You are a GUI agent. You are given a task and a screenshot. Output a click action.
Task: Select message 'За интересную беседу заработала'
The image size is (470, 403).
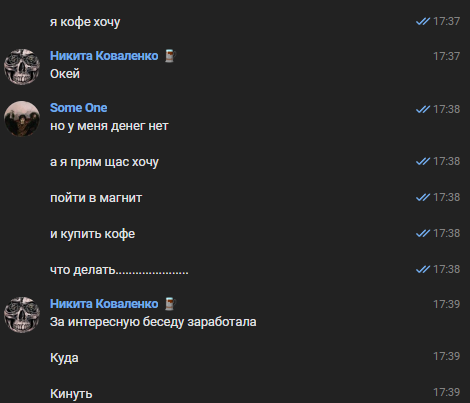tap(153, 322)
